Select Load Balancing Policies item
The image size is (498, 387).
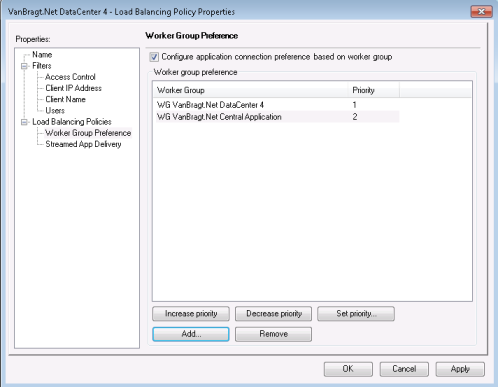pos(72,122)
